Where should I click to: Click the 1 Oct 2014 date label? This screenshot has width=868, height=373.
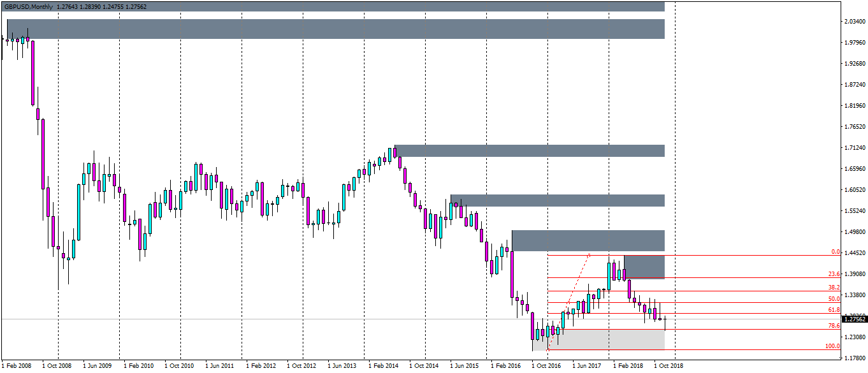(x=424, y=367)
